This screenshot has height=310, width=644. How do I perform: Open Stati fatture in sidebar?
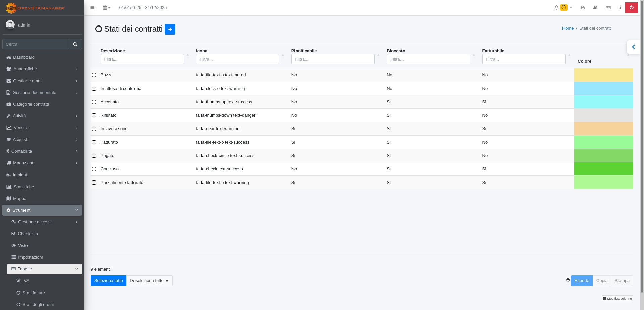(34, 293)
